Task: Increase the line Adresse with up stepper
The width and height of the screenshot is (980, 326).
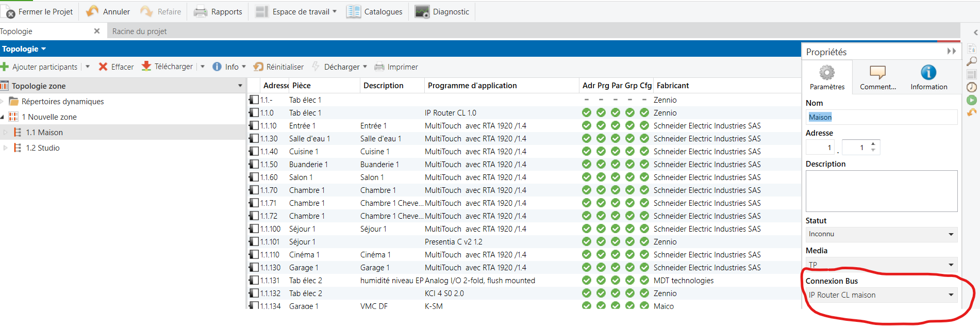Action: [x=873, y=144]
